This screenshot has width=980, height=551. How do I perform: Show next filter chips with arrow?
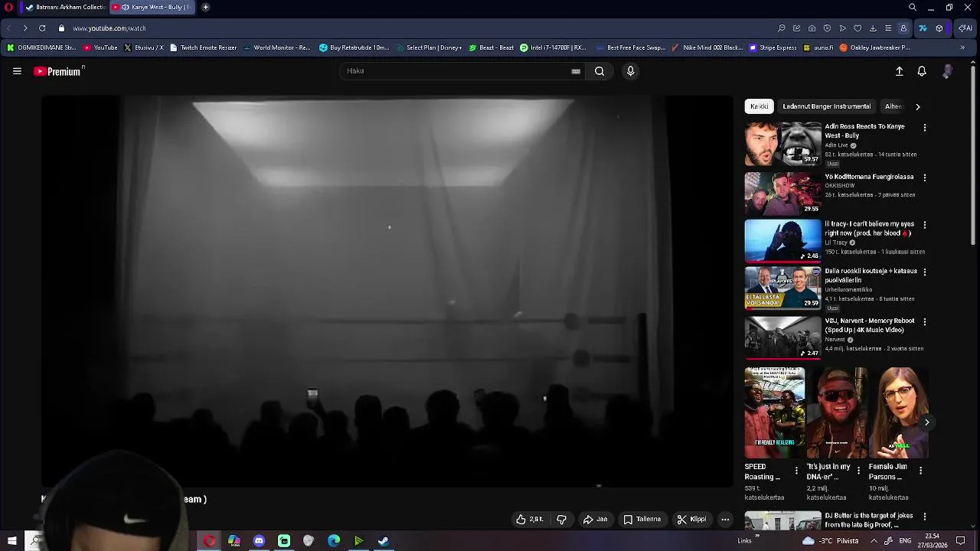(917, 106)
